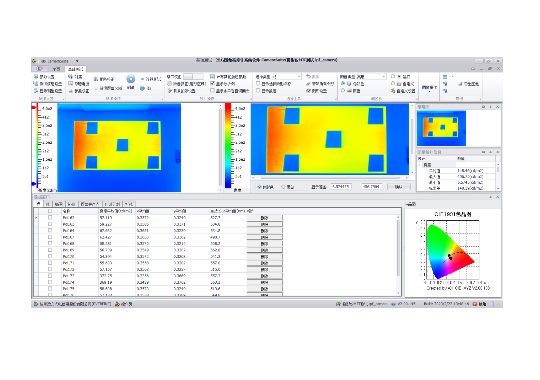
Task: Click the top icon in first ribbon group
Action: click(x=35, y=76)
